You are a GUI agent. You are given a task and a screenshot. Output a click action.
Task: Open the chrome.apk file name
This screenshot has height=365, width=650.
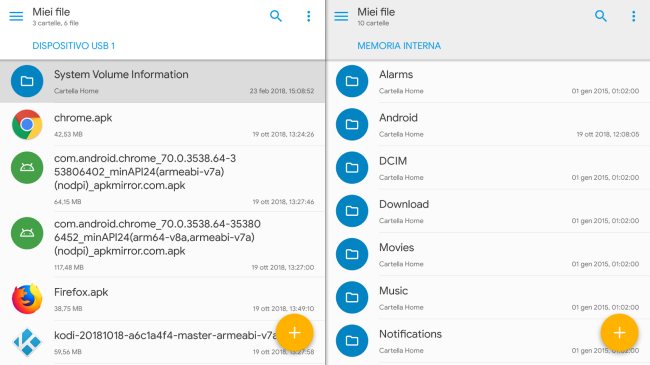pos(83,118)
